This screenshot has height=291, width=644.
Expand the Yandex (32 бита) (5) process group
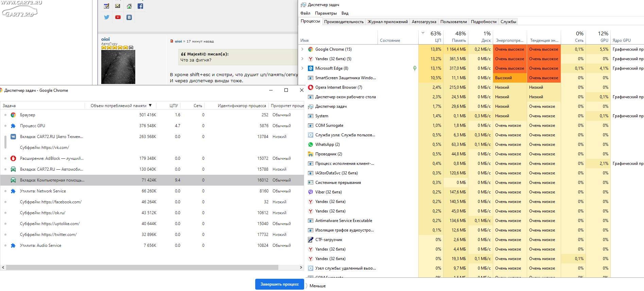click(x=302, y=59)
